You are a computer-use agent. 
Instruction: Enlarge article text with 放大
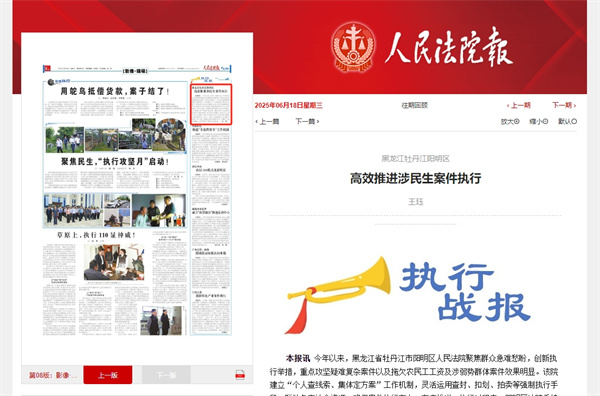pos(510,122)
